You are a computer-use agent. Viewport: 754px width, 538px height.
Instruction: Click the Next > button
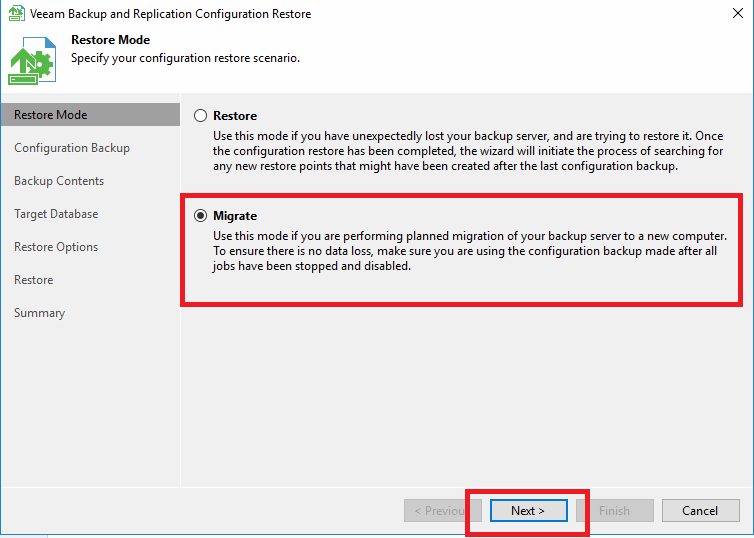[x=528, y=511]
